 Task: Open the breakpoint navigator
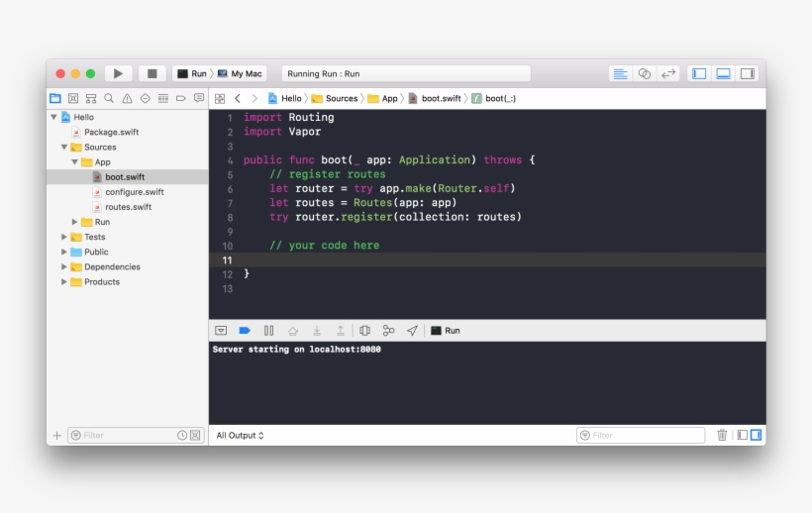pyautogui.click(x=181, y=98)
